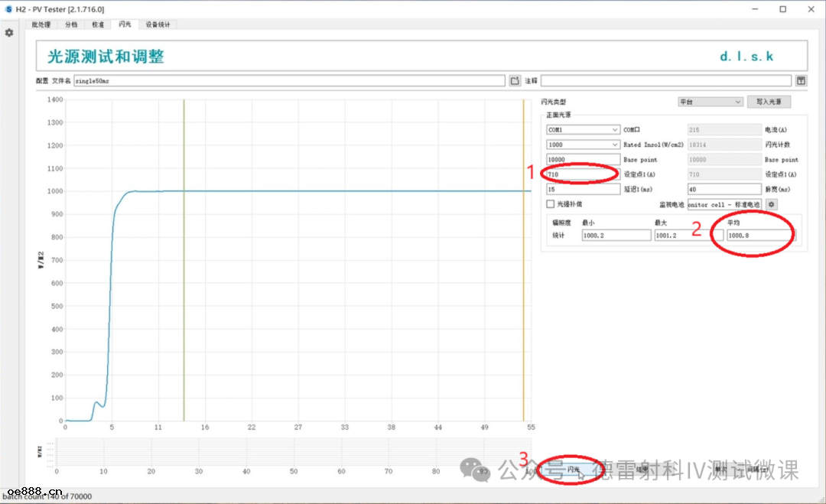Click the open config file icon

[515, 80]
